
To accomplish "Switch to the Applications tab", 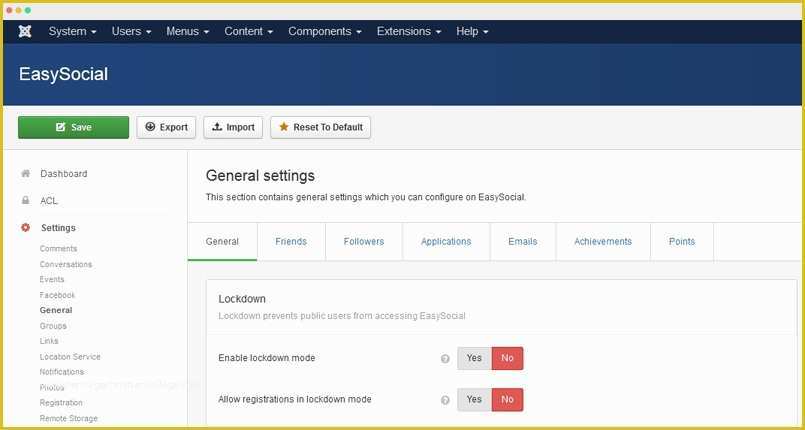I will coord(446,242).
